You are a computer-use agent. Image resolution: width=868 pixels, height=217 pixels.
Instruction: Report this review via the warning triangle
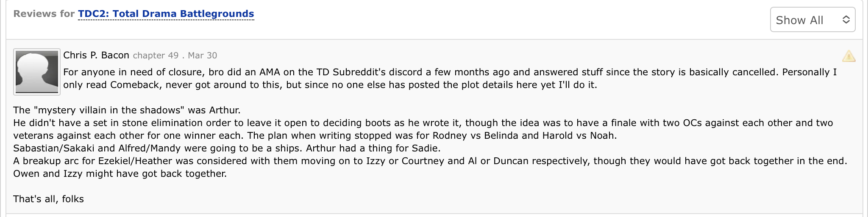[849, 56]
